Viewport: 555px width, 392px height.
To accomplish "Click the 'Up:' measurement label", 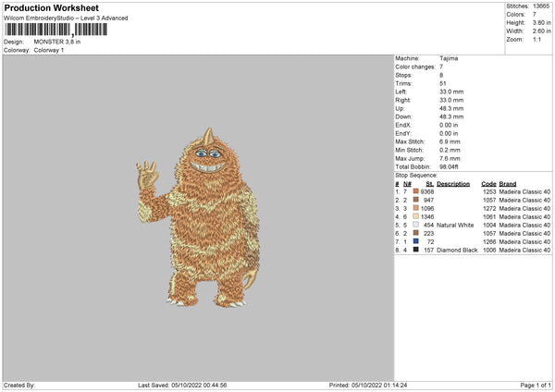I will coord(400,108).
